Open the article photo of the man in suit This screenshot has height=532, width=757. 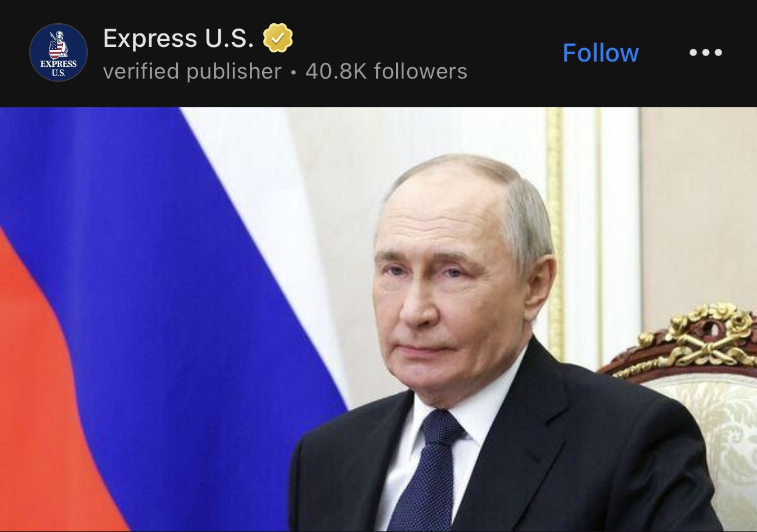(x=378, y=319)
